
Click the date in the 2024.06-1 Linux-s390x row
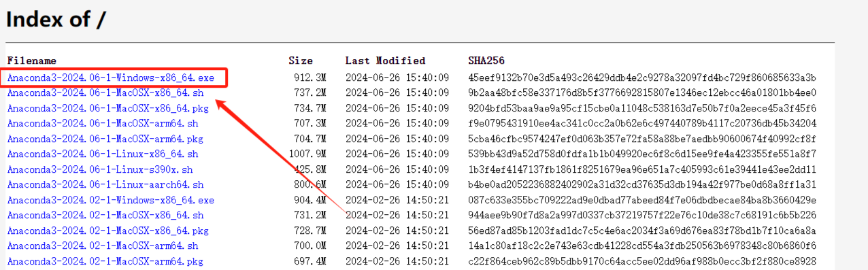(x=397, y=169)
